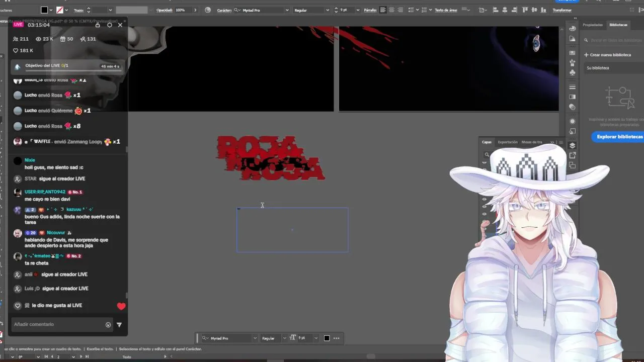
Task: Click the emoji icon in comment box
Action: pos(108,325)
